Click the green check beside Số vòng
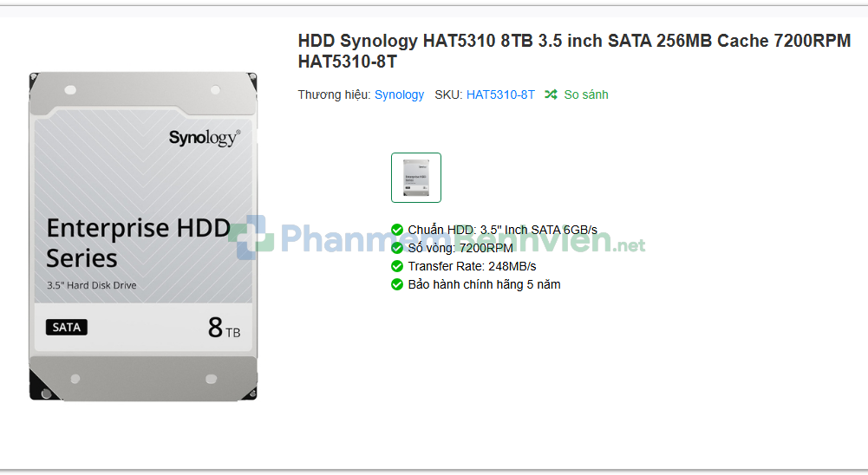Viewport: 868px width, 475px height. [x=397, y=248]
